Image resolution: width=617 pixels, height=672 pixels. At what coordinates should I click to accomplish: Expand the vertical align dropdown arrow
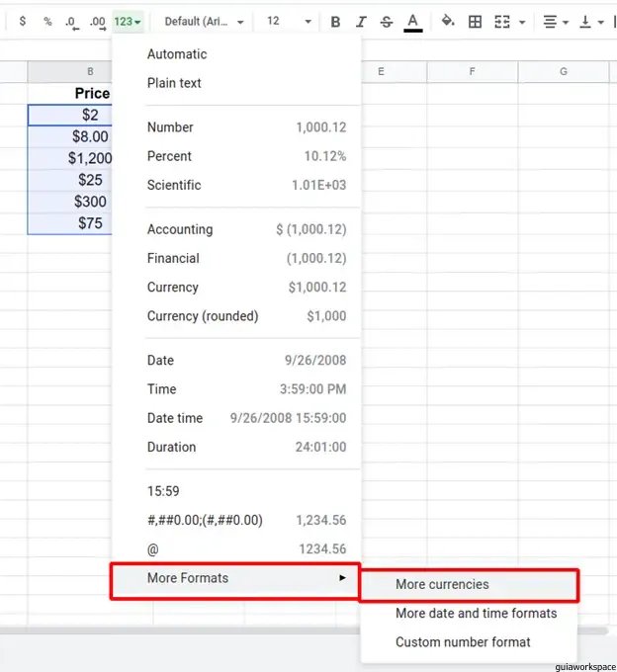click(601, 22)
